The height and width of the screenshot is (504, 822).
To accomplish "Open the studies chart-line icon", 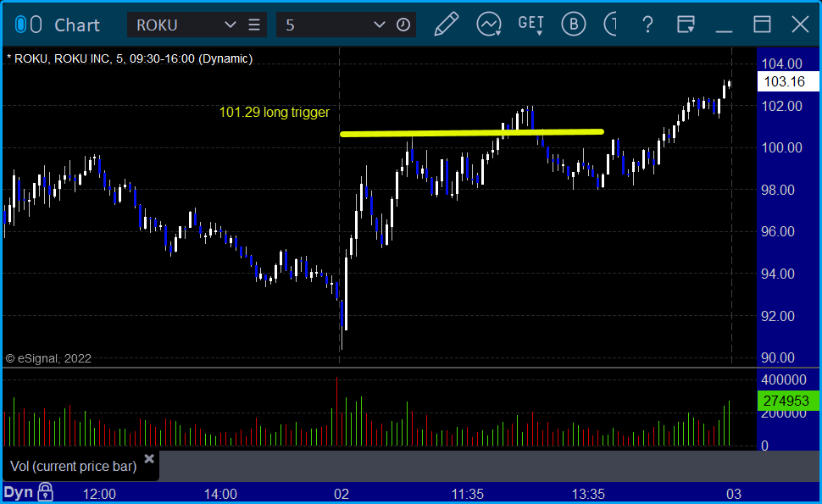I will click(x=489, y=24).
